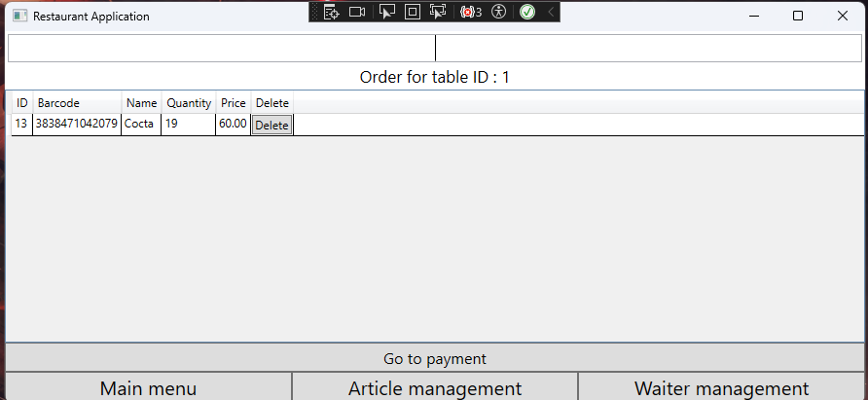868x400 pixels.
Task: Open binding failures indicator showing 3
Action: pos(471,12)
